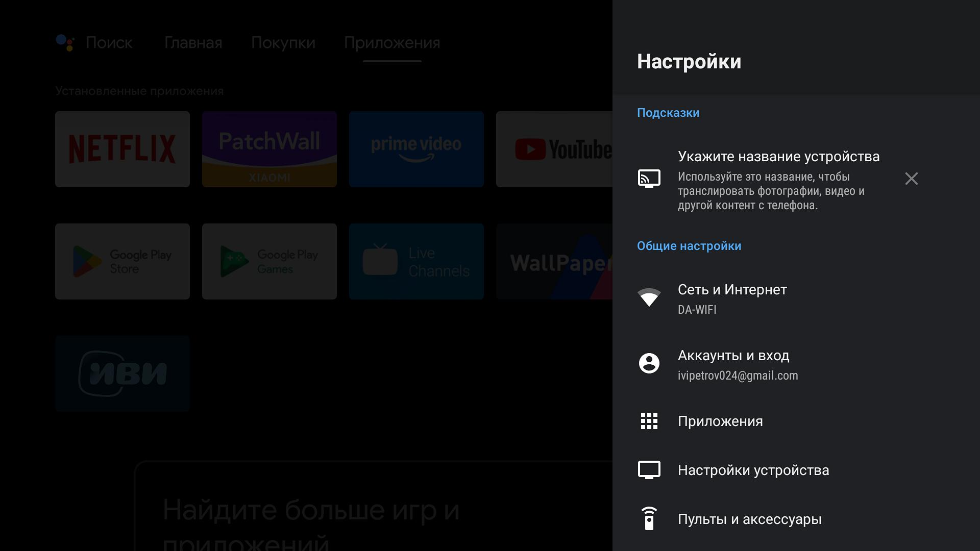Click the Установленные приложения heading

click(x=139, y=91)
